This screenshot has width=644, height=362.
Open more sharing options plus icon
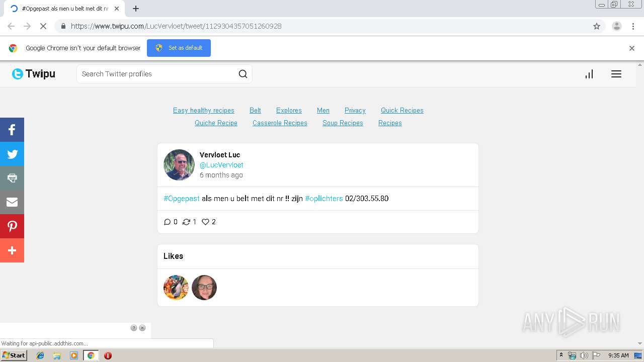pyautogui.click(x=12, y=250)
